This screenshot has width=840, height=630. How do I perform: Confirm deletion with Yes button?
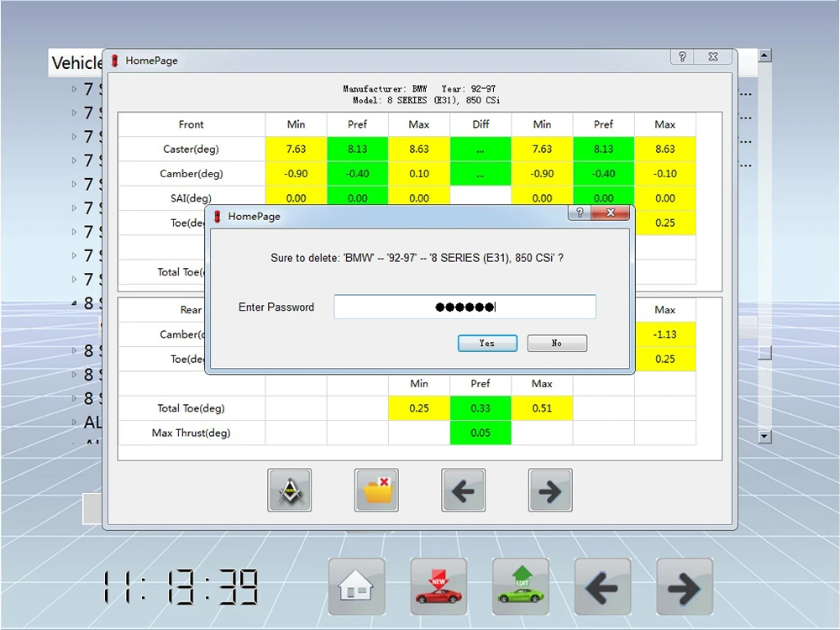tap(487, 344)
